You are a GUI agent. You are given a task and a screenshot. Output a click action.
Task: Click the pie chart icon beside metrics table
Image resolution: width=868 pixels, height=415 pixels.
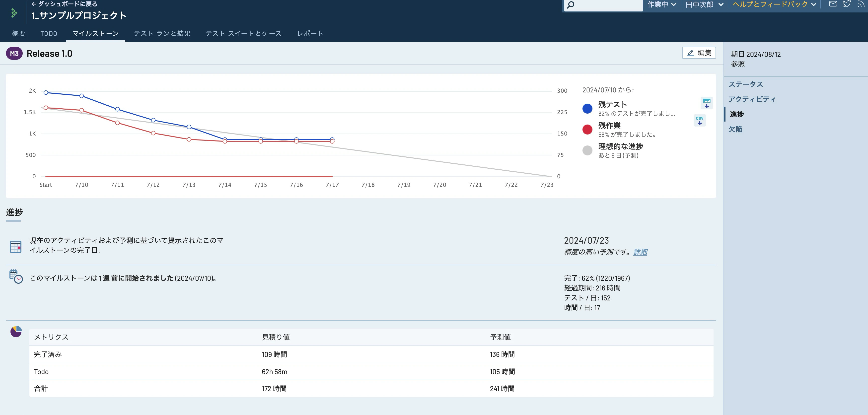click(16, 332)
